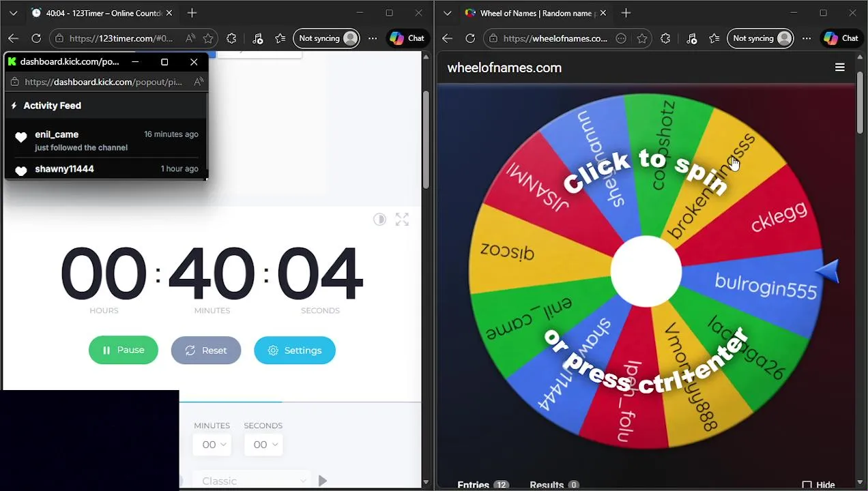Go back in the Wheel of Names browser

coord(447,39)
